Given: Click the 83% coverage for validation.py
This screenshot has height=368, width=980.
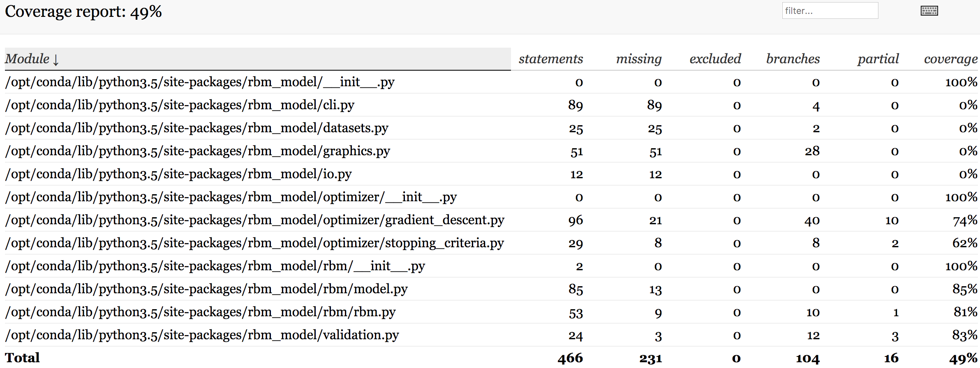Looking at the screenshot, I should (x=965, y=336).
